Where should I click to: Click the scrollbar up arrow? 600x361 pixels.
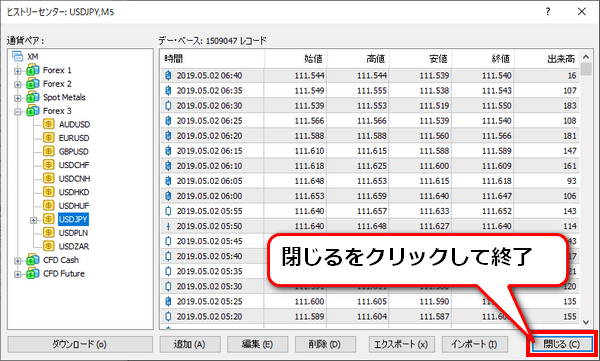[586, 57]
